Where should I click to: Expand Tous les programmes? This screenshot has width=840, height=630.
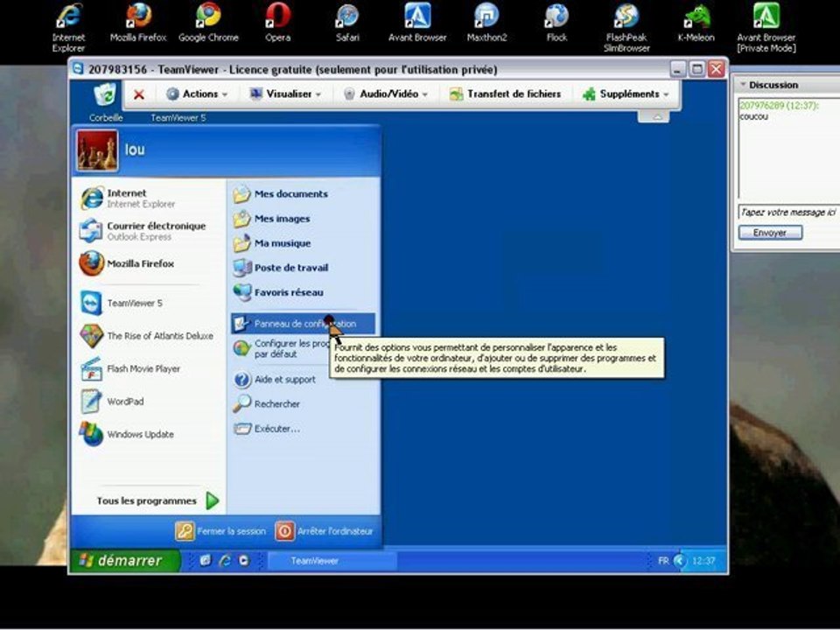[x=158, y=500]
